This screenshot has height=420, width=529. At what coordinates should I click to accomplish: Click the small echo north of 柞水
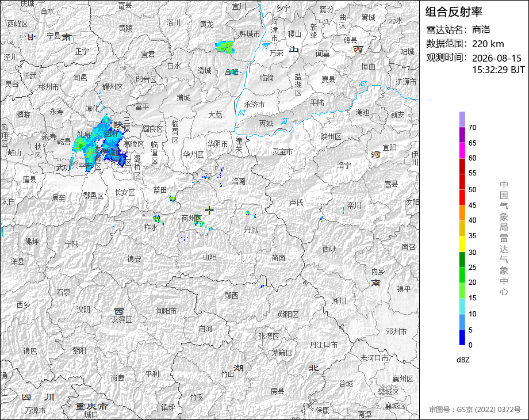tap(156, 219)
